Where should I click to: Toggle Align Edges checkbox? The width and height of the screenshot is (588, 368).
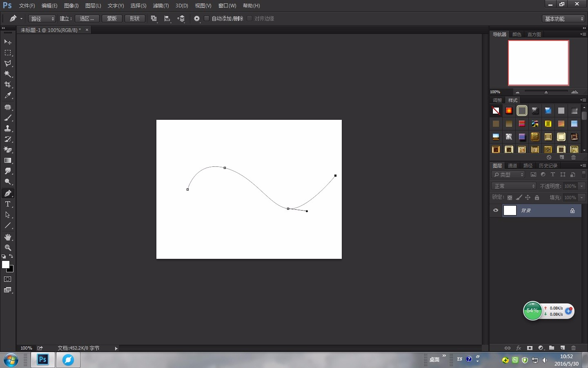coord(249,19)
